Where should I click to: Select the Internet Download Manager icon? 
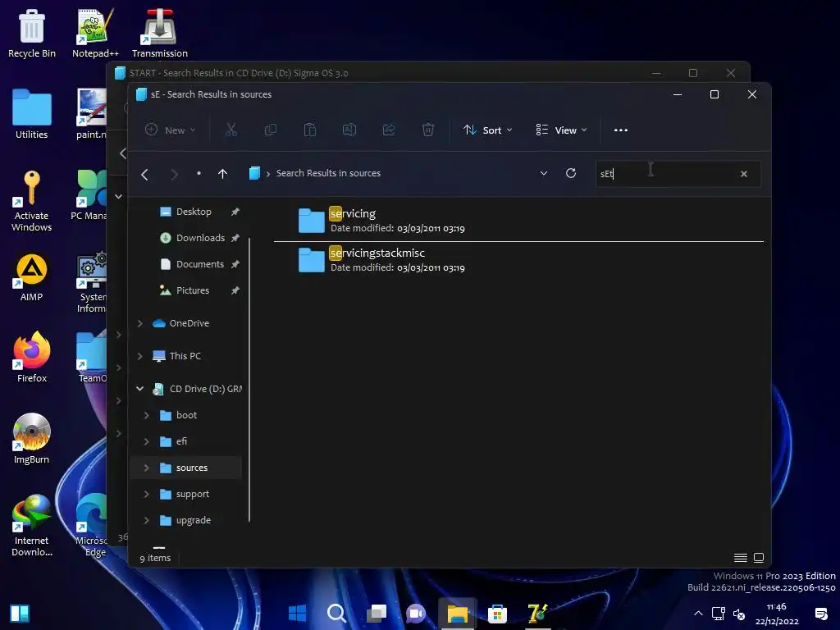click(32, 526)
